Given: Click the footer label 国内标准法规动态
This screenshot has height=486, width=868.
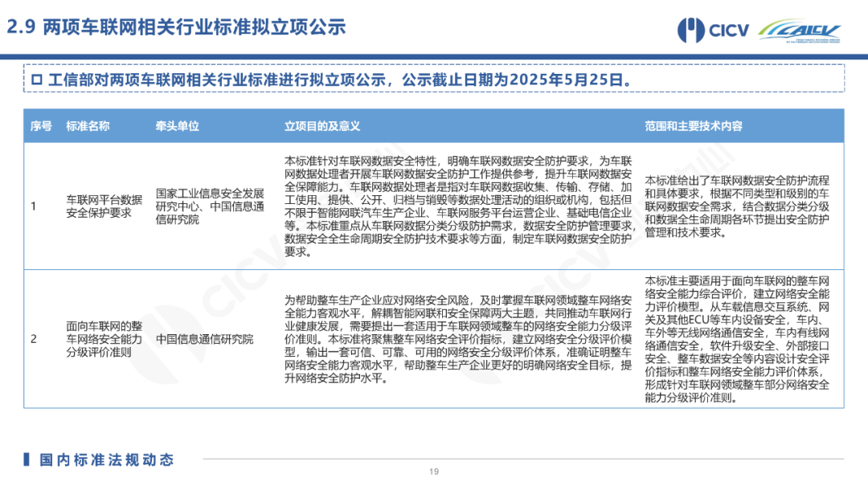Looking at the screenshot, I should click(x=107, y=460).
